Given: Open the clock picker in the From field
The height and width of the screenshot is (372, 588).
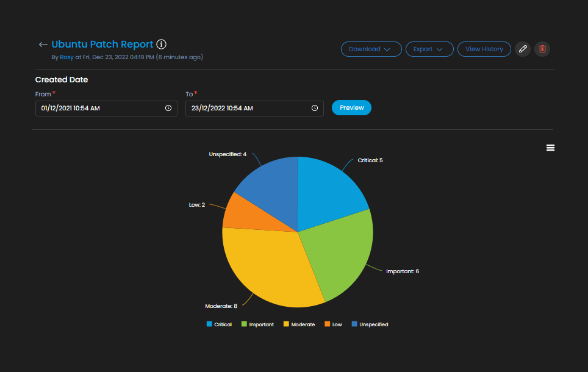Looking at the screenshot, I should pos(168,108).
